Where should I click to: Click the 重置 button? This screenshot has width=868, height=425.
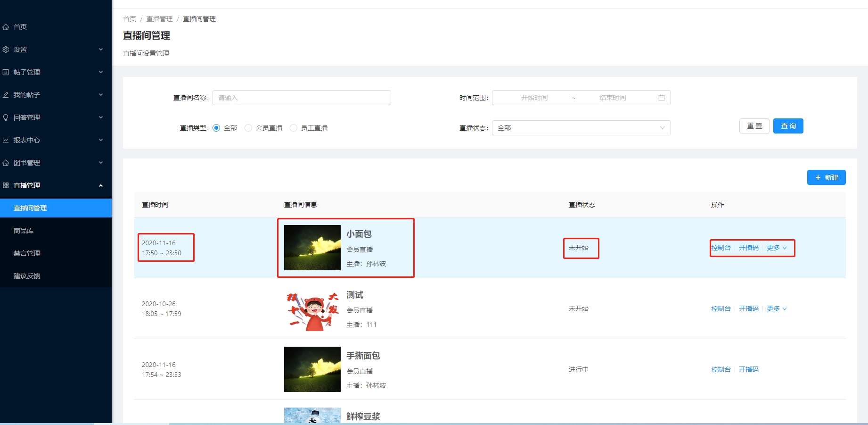(754, 126)
